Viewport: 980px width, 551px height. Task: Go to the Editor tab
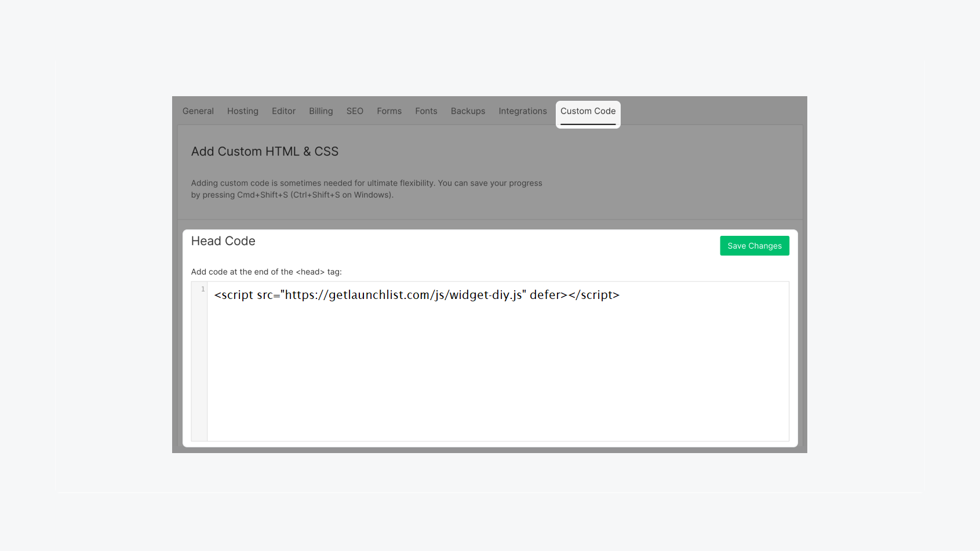click(283, 111)
